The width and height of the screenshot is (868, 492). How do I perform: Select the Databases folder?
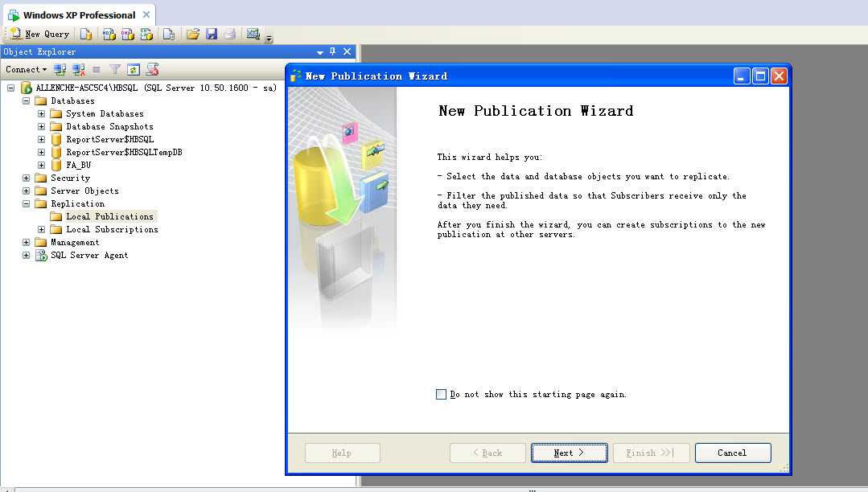tap(72, 100)
